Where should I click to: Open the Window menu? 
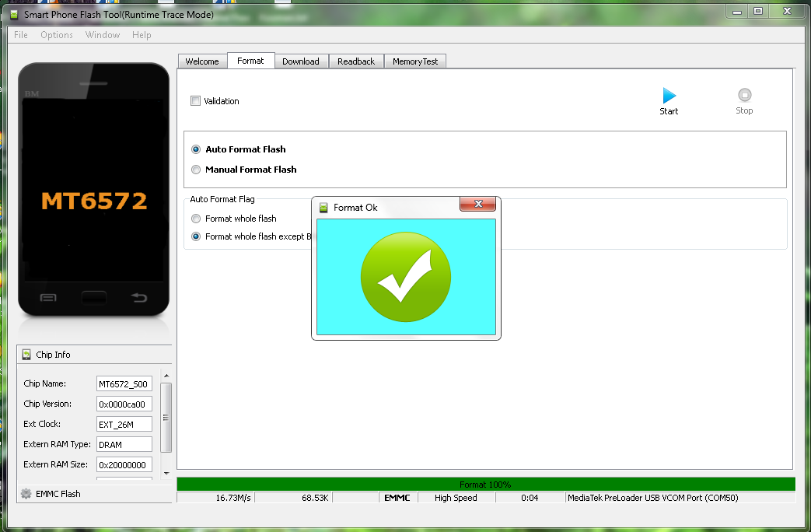tap(103, 35)
